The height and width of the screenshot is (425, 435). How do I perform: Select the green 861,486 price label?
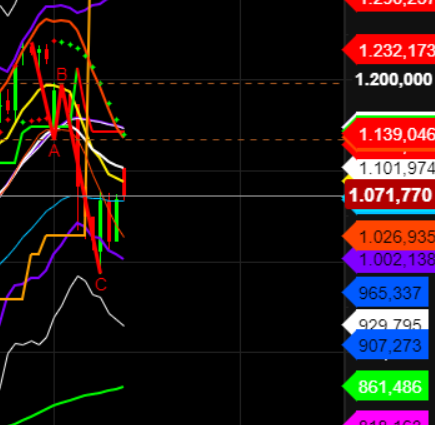pos(386,386)
